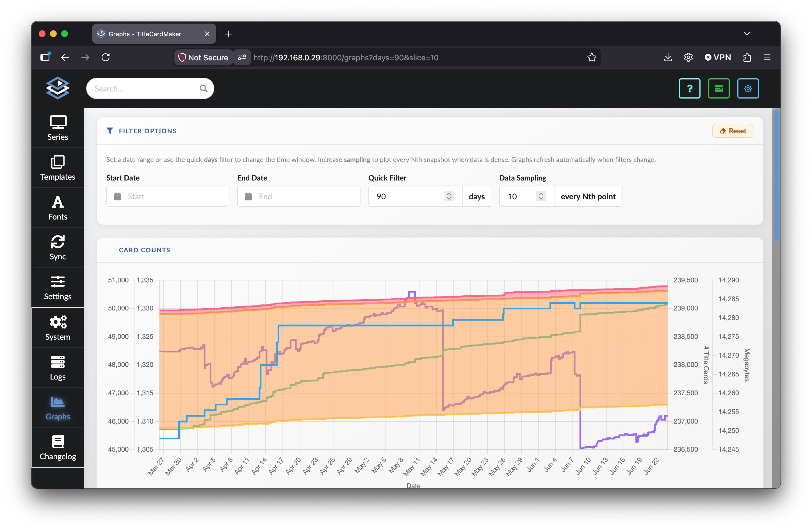Select the Graphs sidebar item
Screen dimensions: 812x530
(x=58, y=408)
